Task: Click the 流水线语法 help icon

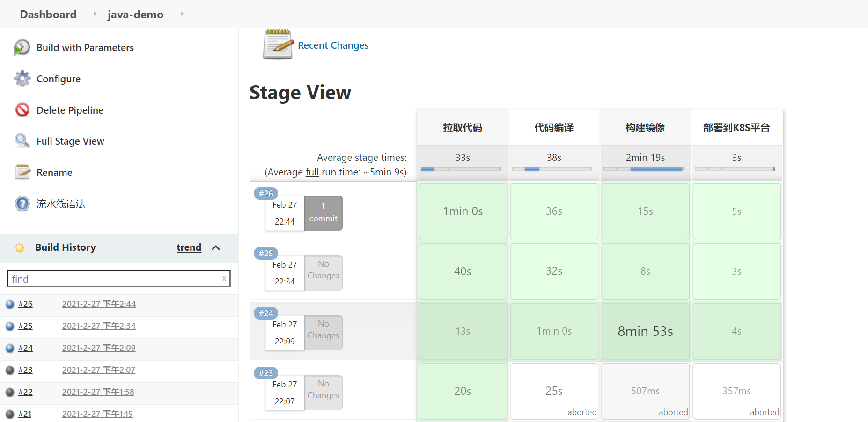Action: (x=22, y=204)
